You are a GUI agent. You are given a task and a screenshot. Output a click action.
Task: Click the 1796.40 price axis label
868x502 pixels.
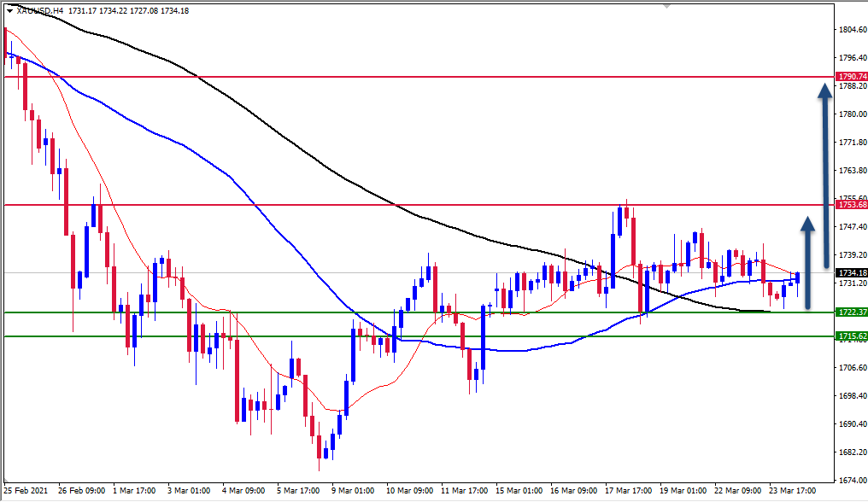click(x=853, y=57)
